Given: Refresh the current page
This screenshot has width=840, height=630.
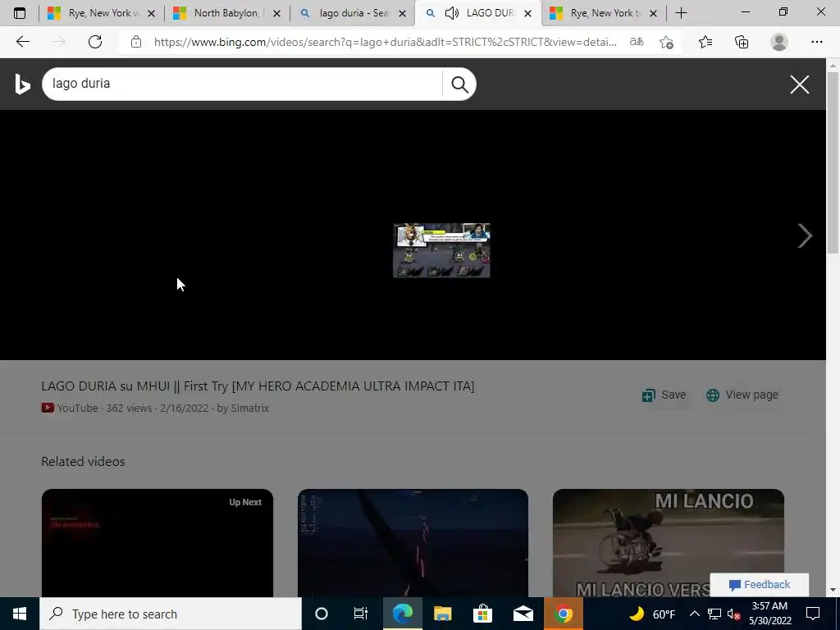Looking at the screenshot, I should tap(95, 42).
